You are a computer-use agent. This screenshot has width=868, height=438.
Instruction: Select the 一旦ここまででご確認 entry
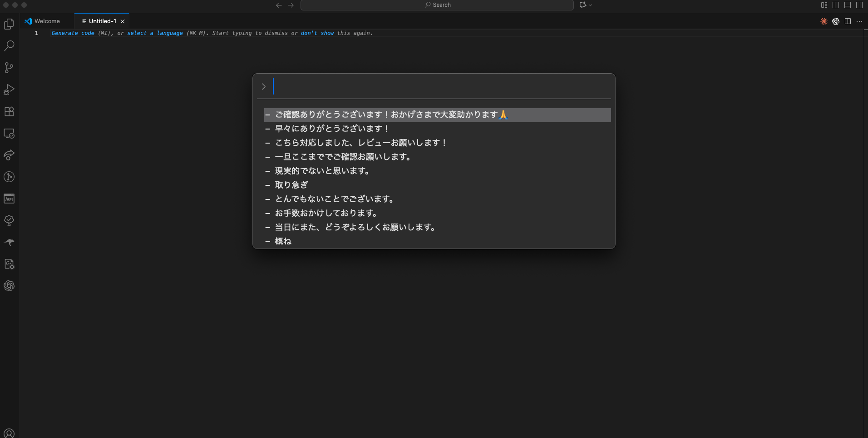pyautogui.click(x=438, y=157)
